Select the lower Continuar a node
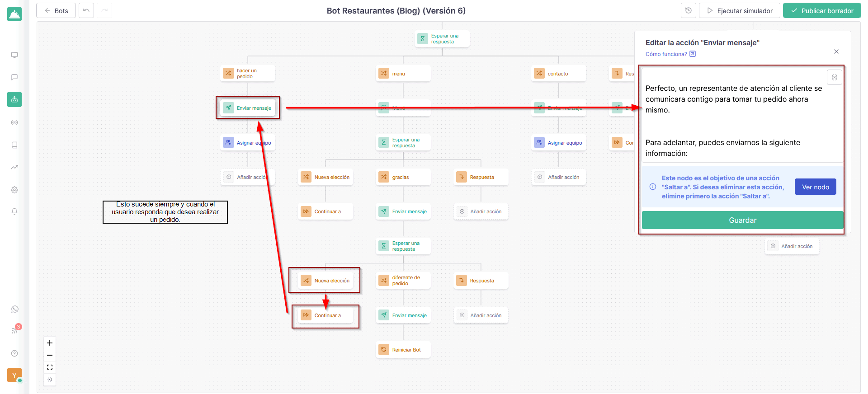This screenshot has width=868, height=394. [x=325, y=315]
